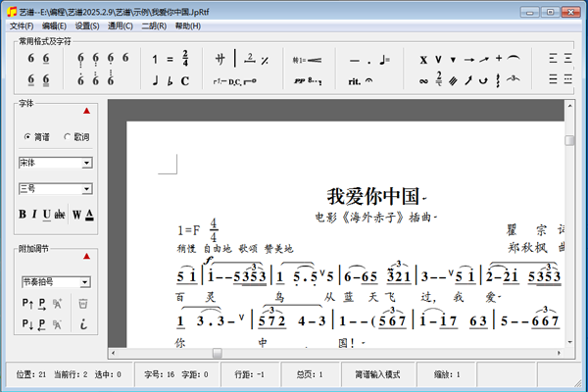The image size is (588, 392).
Task: Open the 编辑(E) menu
Action: [54, 25]
